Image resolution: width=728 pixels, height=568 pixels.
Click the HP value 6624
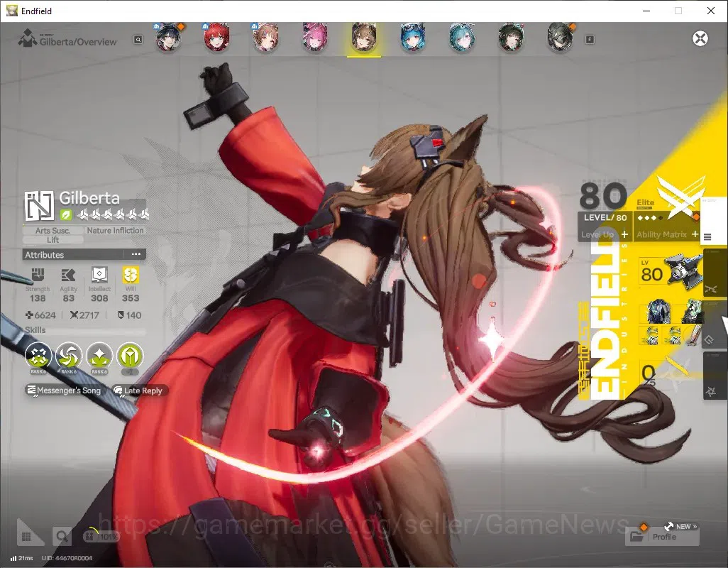pyautogui.click(x=40, y=315)
